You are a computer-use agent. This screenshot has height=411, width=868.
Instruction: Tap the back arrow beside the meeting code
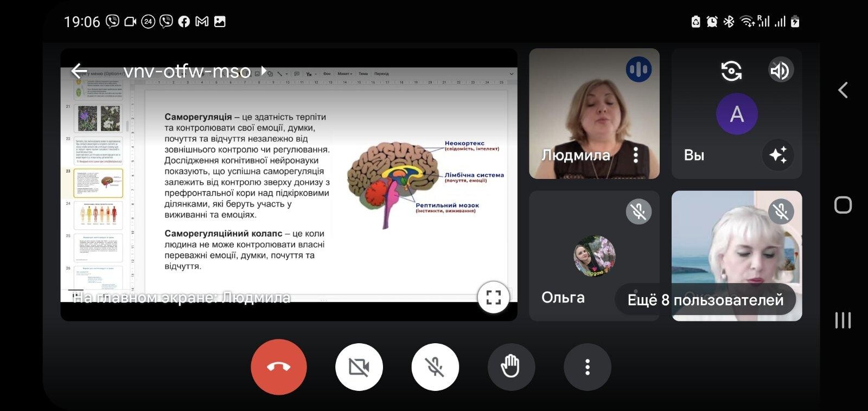79,70
